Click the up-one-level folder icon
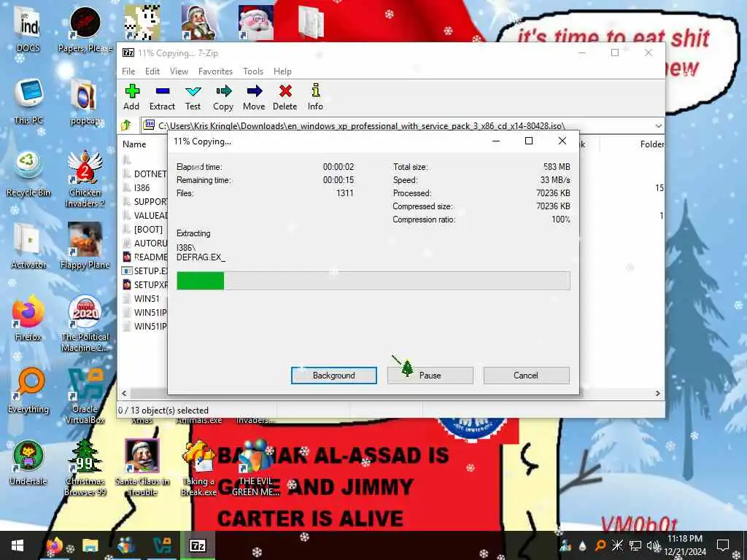 [126, 125]
